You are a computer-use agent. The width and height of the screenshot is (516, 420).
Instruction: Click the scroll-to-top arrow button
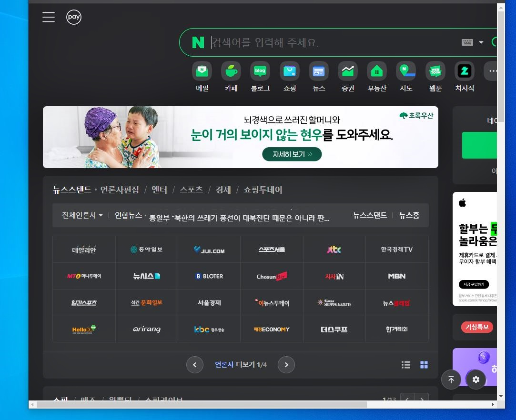tap(451, 380)
